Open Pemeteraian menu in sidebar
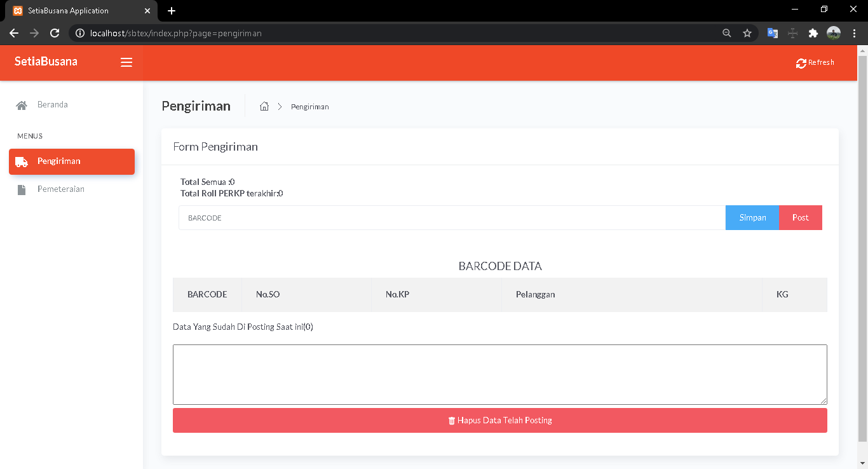Image resolution: width=868 pixels, height=469 pixels. pos(61,189)
